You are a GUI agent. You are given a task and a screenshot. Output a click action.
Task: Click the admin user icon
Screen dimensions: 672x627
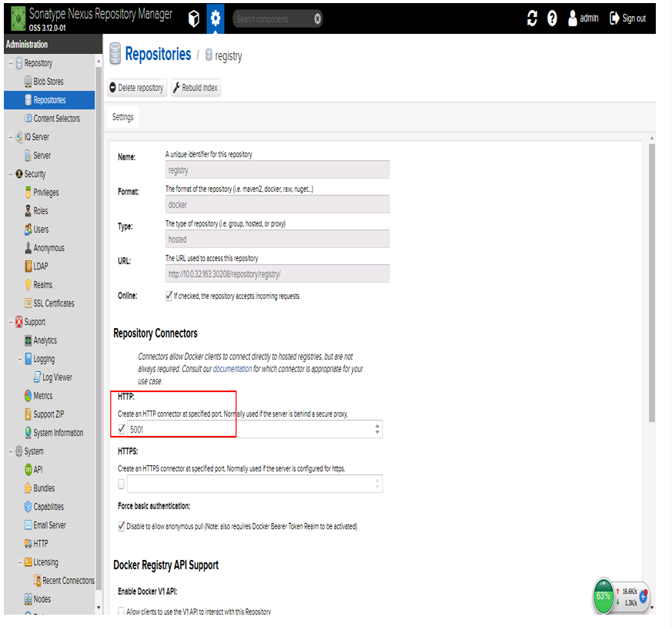572,18
